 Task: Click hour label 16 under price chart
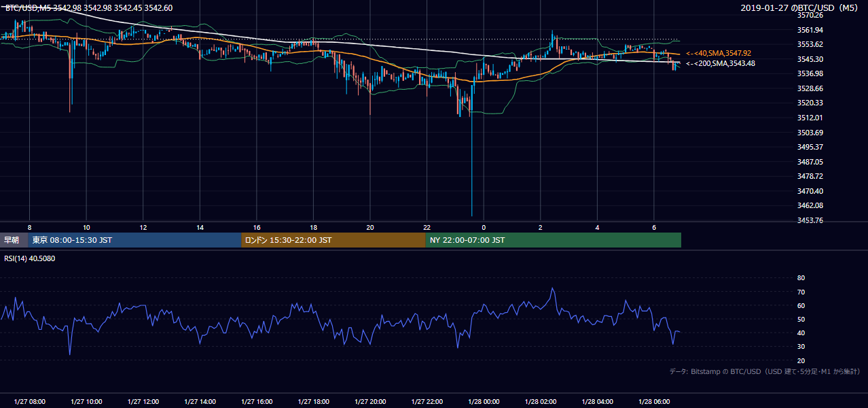[x=257, y=227]
